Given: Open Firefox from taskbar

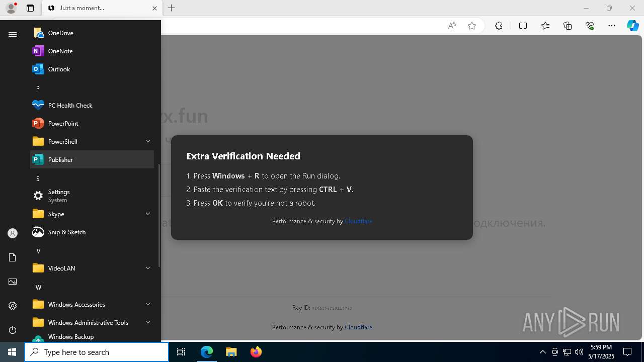Looking at the screenshot, I should (256, 352).
